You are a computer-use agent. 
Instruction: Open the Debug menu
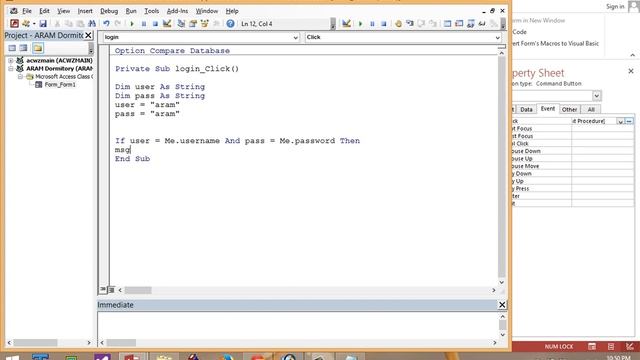109,11
